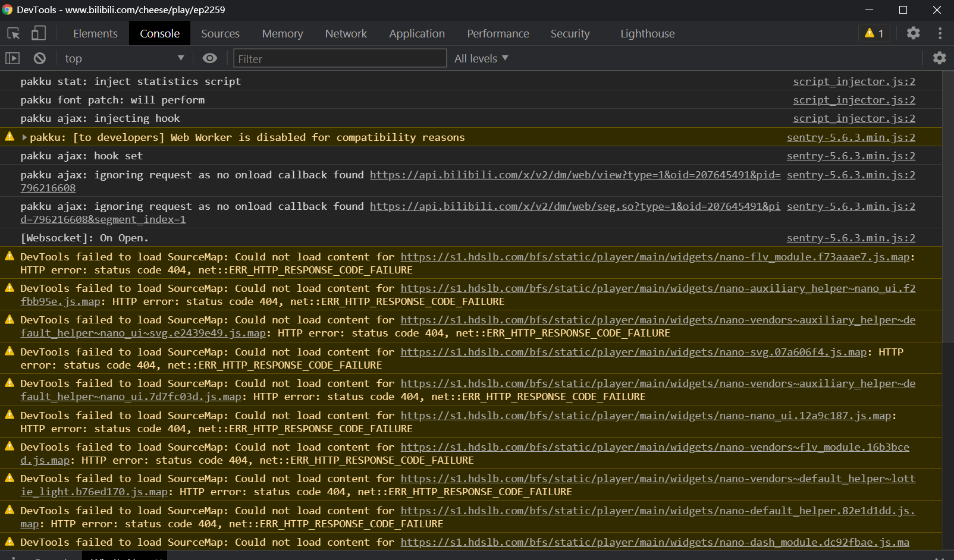
Task: Open sentry-5.6.3.min.js:2 link for dm/web/view row
Action: click(x=851, y=175)
